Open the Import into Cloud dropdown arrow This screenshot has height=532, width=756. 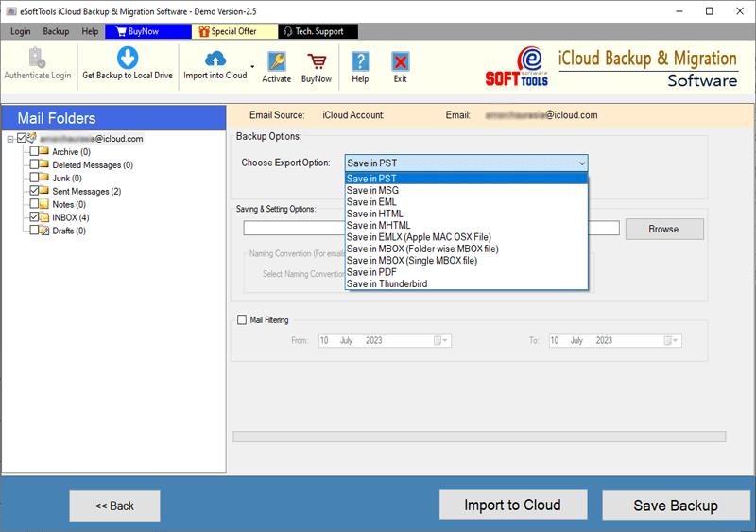click(252, 66)
